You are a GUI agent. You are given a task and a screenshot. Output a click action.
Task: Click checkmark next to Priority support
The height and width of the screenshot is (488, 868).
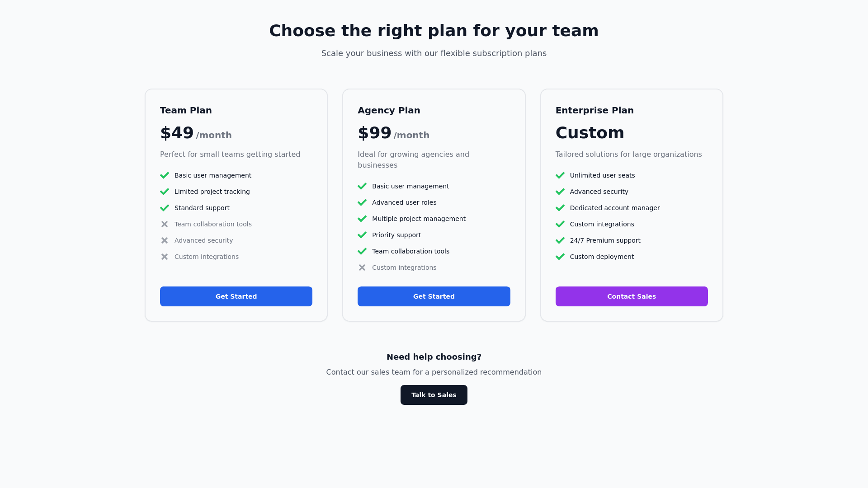click(362, 235)
